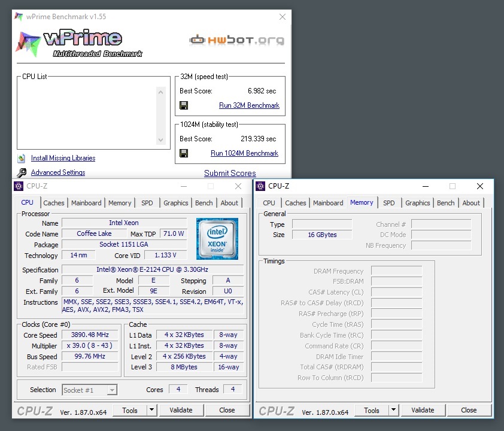Close the wPrime Benchmark window
The height and width of the screenshot is (431, 504).
pyautogui.click(x=282, y=17)
